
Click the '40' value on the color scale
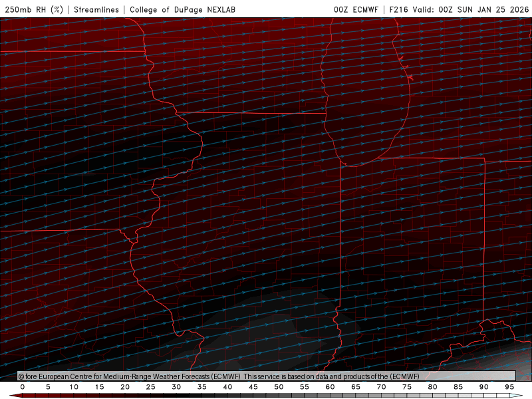pyautogui.click(x=227, y=387)
